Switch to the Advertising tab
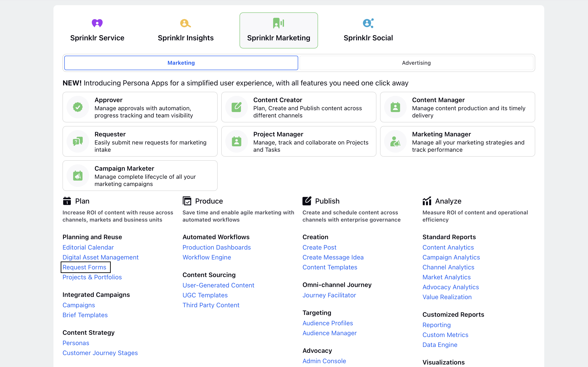 coord(416,63)
